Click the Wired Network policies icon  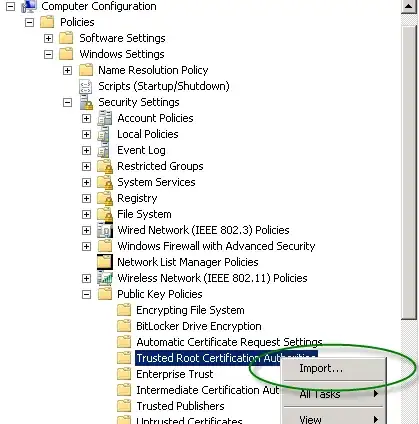tap(105, 230)
